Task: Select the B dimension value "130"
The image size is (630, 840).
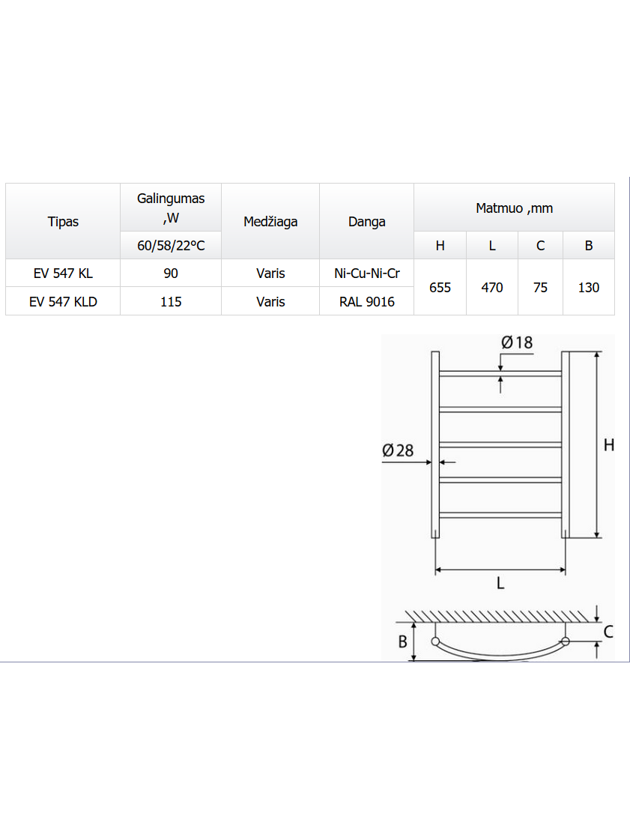Action: [589, 288]
